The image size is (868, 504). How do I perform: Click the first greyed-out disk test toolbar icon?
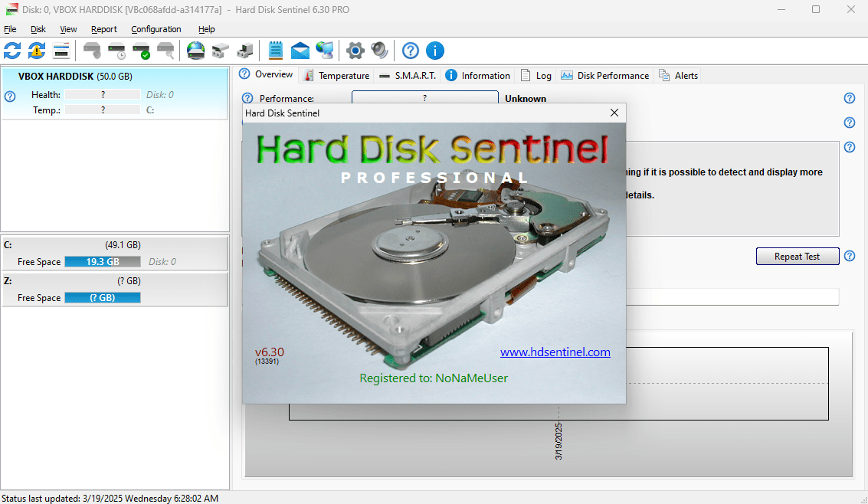pyautogui.click(x=92, y=51)
